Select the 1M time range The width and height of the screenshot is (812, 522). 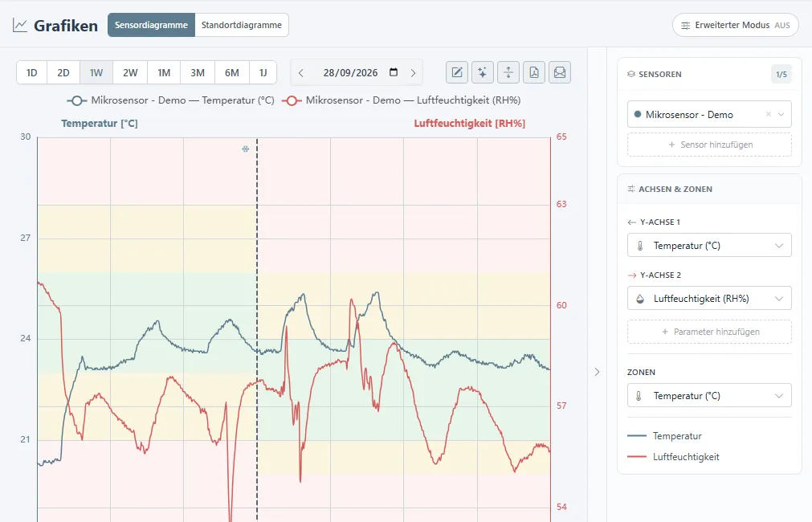pyautogui.click(x=164, y=72)
